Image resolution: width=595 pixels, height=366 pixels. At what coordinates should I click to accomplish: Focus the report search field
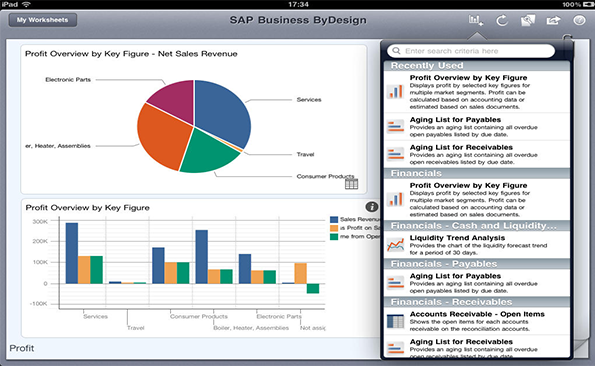tap(471, 51)
